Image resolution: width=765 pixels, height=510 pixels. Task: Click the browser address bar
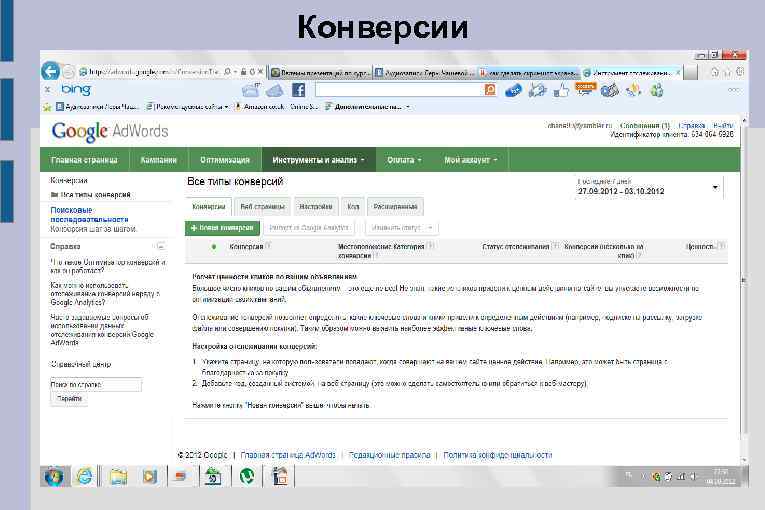(x=155, y=72)
